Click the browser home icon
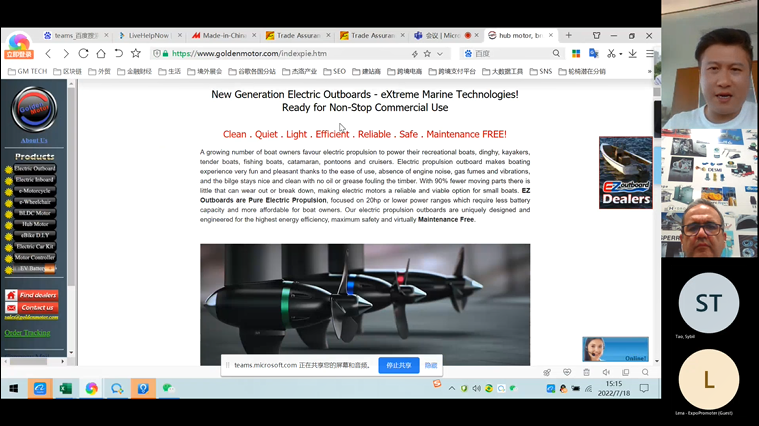Viewport: 759px width, 426px height. click(x=101, y=54)
